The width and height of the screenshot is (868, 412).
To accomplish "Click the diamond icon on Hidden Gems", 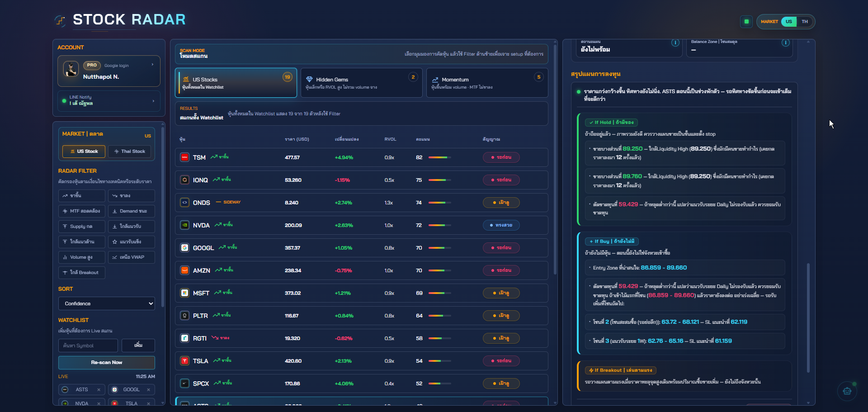I will coord(309,80).
